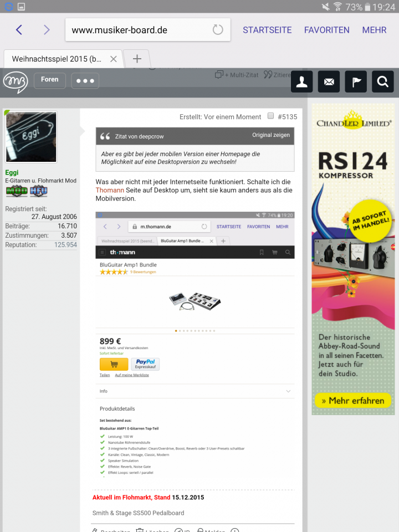Image resolution: width=399 pixels, height=532 pixels.
Task: Click the Musiker-Board mb logo
Action: tap(16, 82)
